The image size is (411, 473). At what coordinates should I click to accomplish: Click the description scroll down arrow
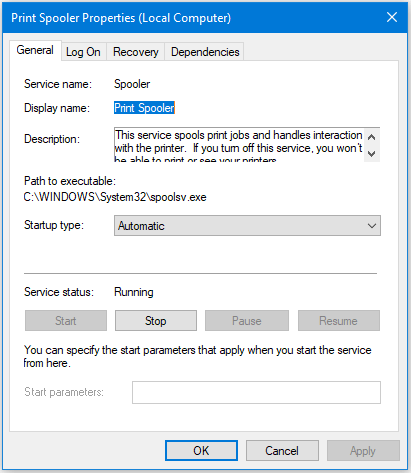pyautogui.click(x=372, y=153)
